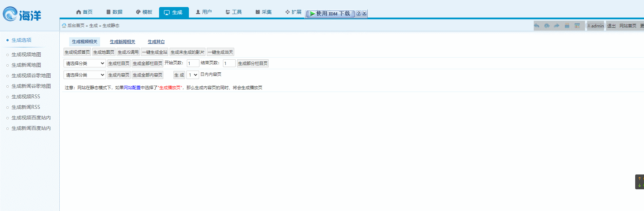Click the colorful layout grid icon near admin
Image resolution: width=644 pixels, height=211 pixels.
click(577, 26)
